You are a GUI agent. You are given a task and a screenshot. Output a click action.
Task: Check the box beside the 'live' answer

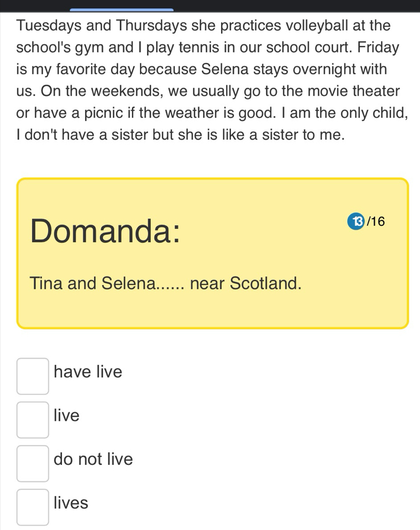33,420
